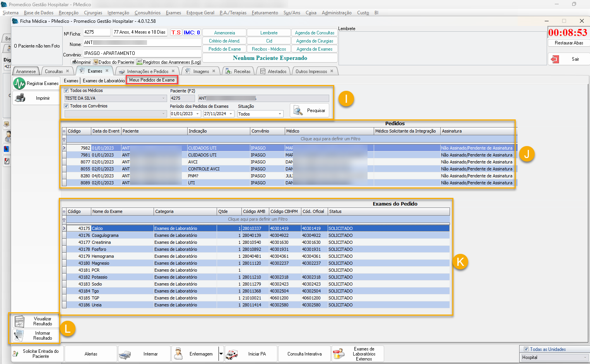
Task: Switch to the Receitas tab
Action: (x=242, y=71)
